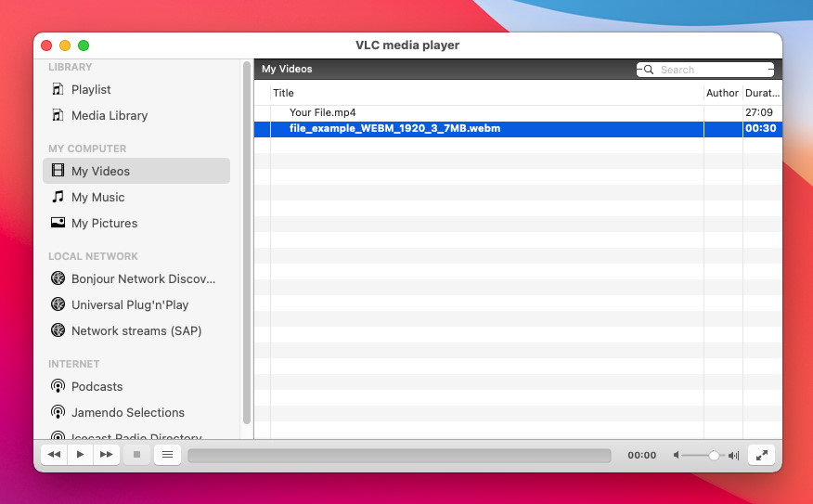Start playback with the play button
Viewport: 813px width, 504px height.
[80, 455]
